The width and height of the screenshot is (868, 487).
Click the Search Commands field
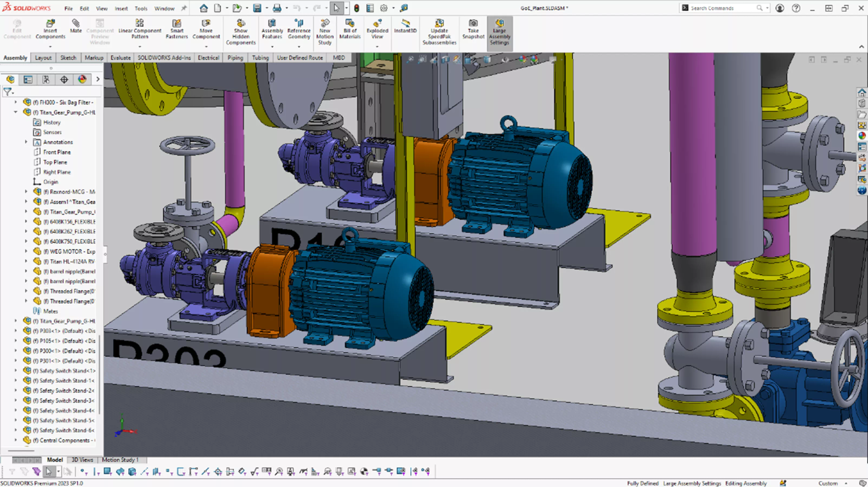[725, 8]
